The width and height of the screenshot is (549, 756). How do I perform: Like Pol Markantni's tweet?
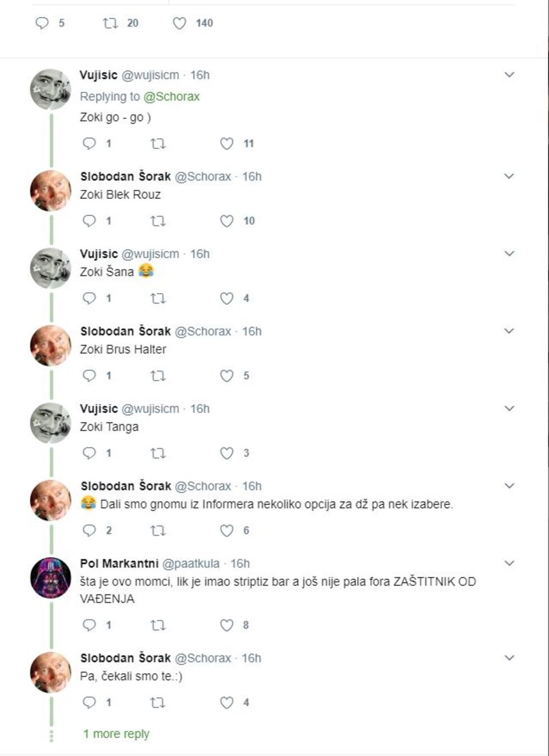[227, 625]
